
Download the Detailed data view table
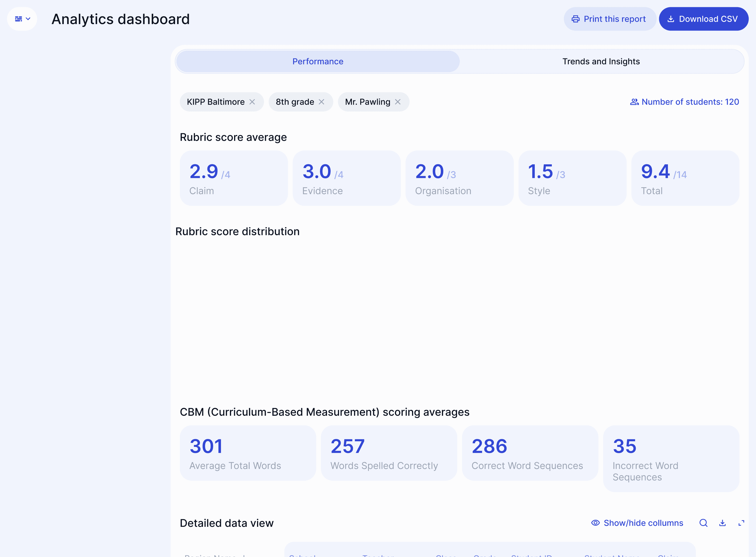[x=723, y=523]
